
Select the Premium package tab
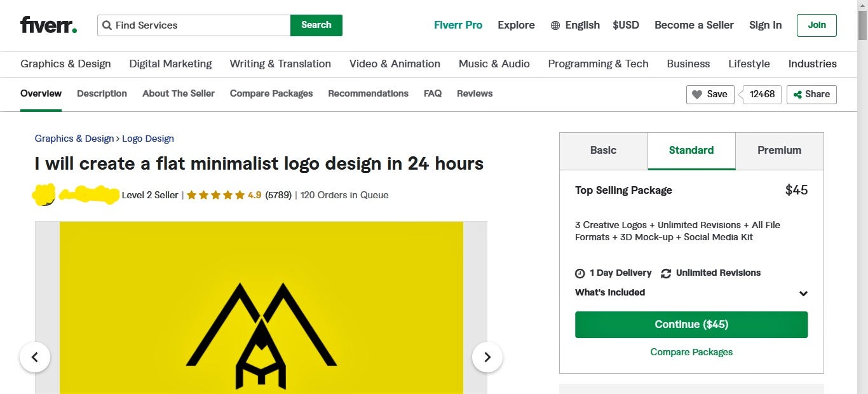click(x=779, y=151)
